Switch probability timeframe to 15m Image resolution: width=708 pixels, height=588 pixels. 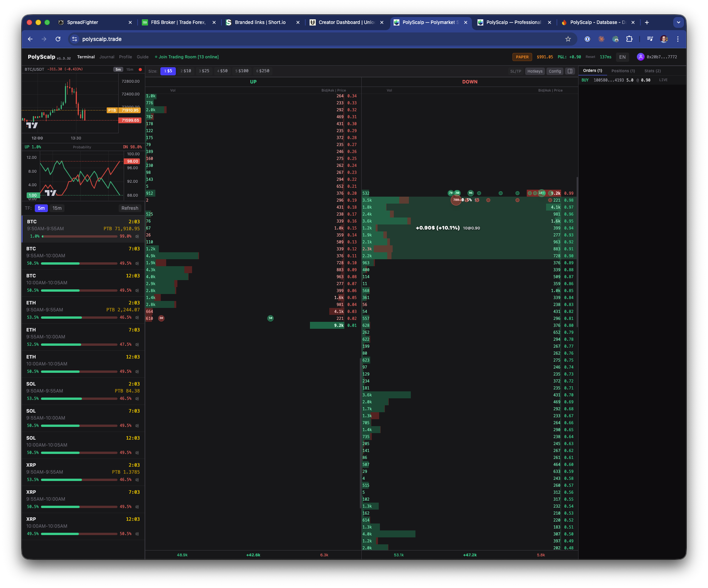(57, 208)
